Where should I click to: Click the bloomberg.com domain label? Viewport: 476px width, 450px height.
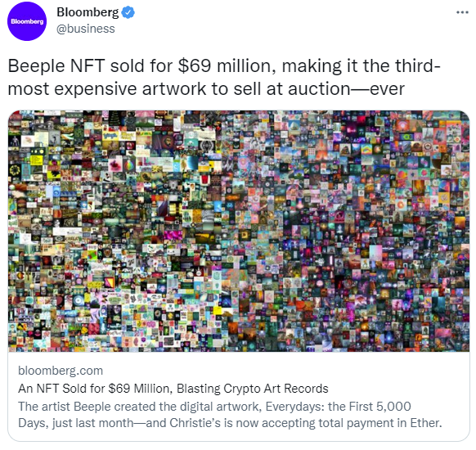[61, 371]
